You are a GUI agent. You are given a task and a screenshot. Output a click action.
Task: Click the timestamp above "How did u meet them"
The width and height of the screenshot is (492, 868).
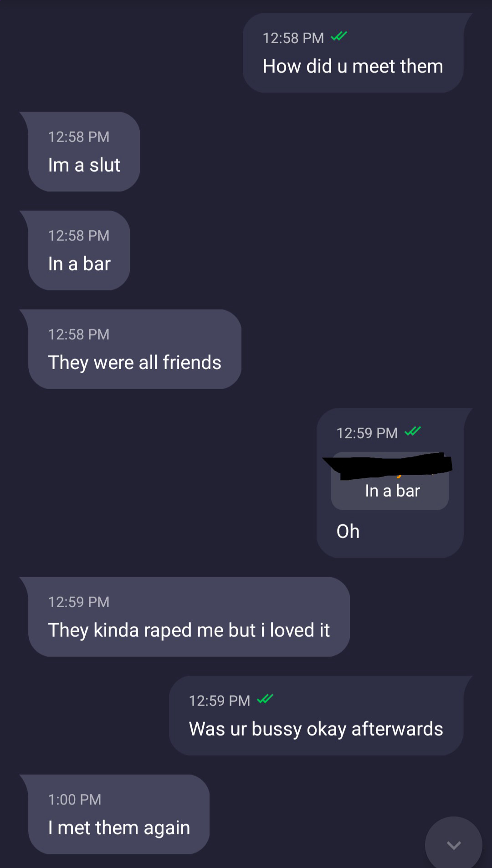(x=293, y=38)
